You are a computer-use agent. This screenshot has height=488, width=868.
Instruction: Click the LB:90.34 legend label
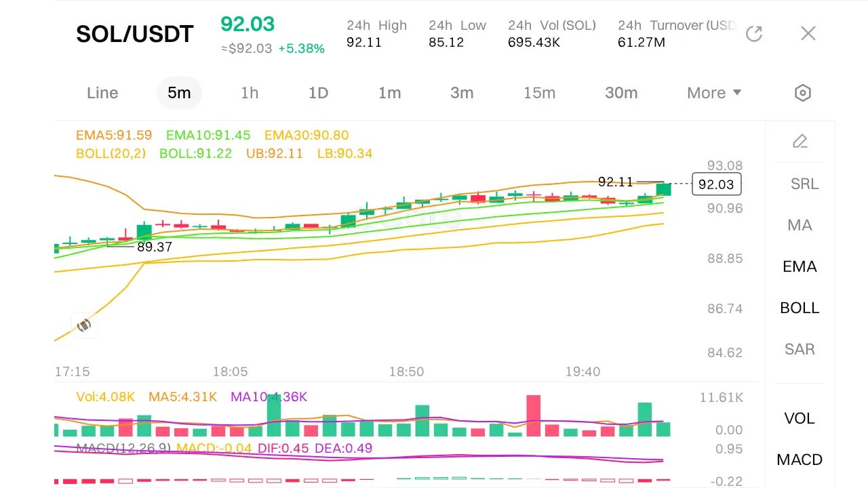[x=345, y=154]
